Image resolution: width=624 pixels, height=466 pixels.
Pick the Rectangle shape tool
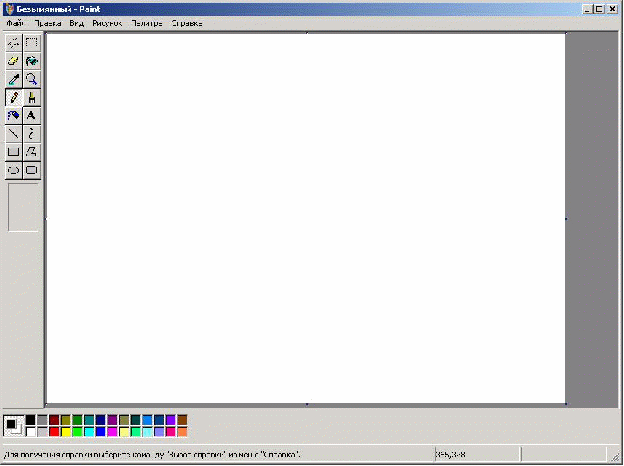click(14, 152)
